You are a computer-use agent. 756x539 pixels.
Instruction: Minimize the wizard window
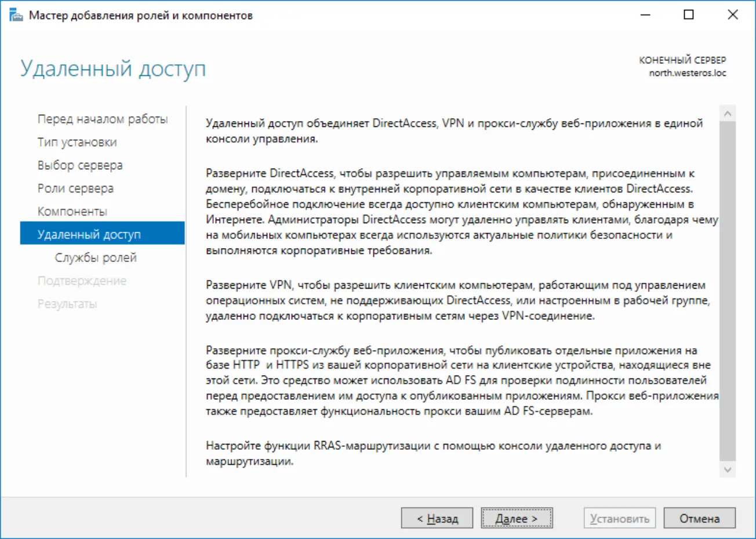(x=645, y=15)
